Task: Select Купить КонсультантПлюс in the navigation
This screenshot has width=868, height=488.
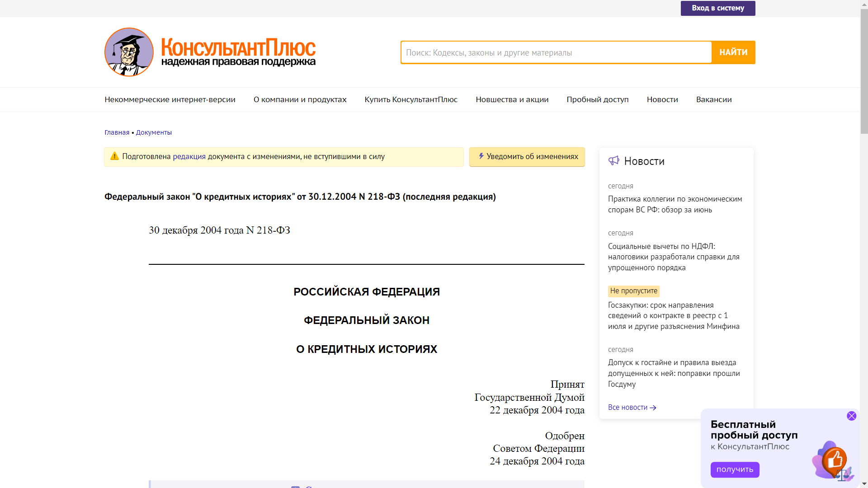Action: tap(410, 99)
